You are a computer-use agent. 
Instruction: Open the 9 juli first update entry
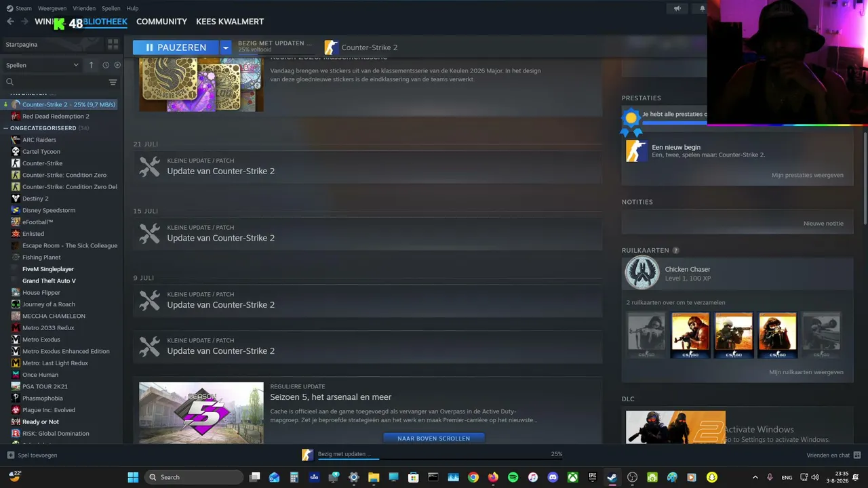click(368, 300)
